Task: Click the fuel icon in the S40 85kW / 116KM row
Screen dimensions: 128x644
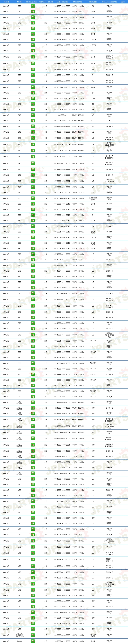Action: click(33, 121)
